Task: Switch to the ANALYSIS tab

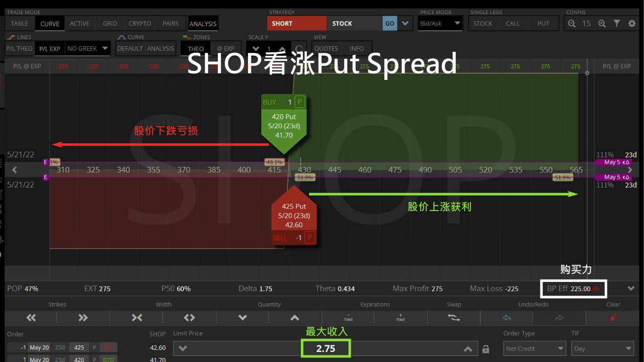Action: click(203, 23)
